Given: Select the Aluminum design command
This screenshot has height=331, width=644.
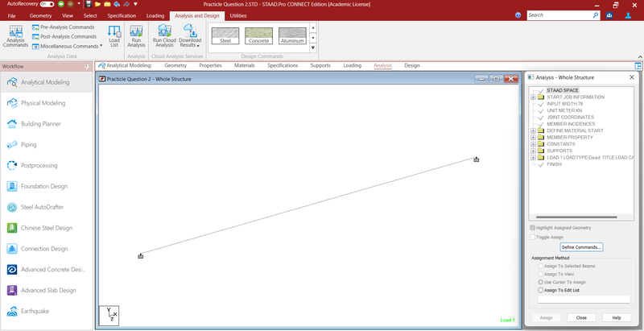Looking at the screenshot, I should point(292,35).
